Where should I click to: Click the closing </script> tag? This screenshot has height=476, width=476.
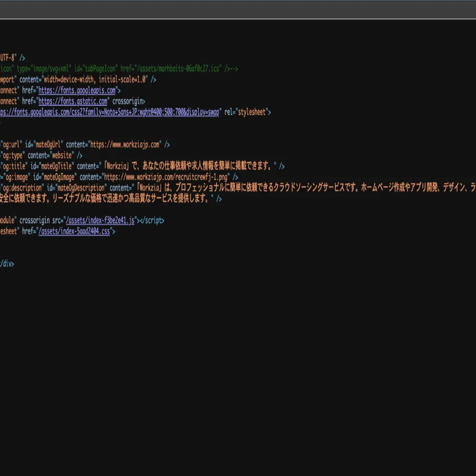[152, 221]
